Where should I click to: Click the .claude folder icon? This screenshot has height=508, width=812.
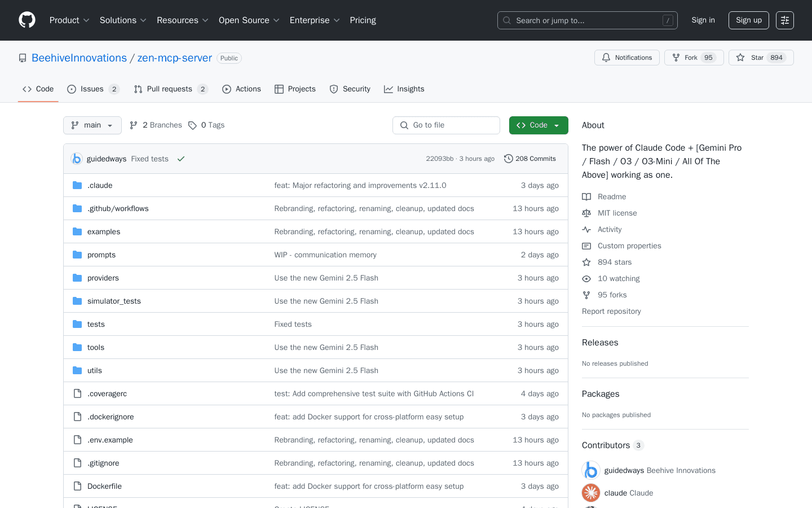77,185
